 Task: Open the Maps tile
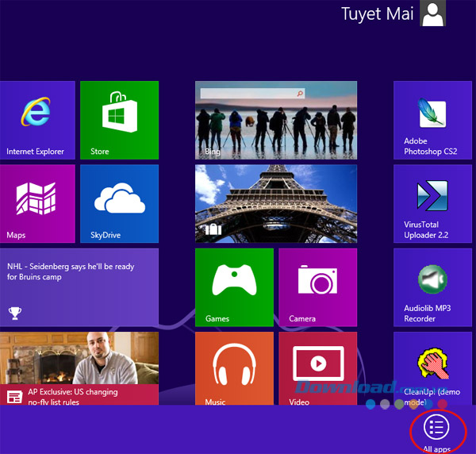(37, 203)
